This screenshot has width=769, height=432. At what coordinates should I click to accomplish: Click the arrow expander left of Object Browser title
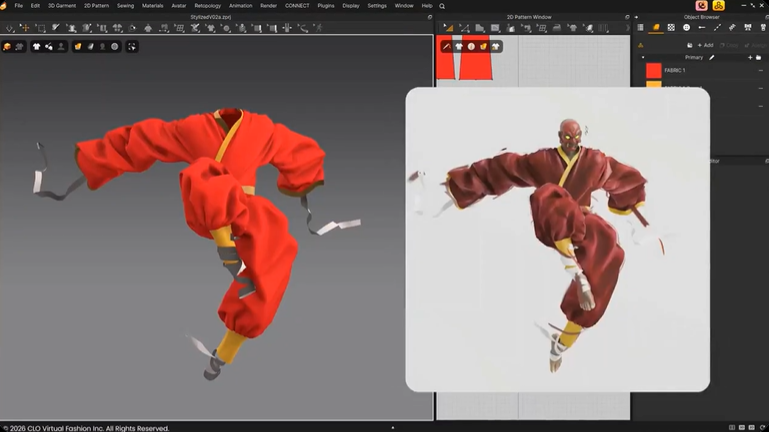(x=636, y=17)
